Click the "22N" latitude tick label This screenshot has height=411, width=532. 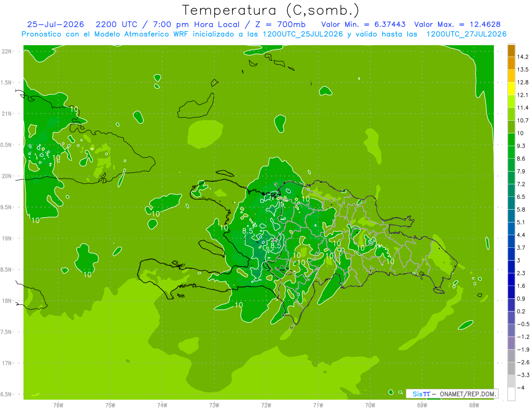pos(8,51)
